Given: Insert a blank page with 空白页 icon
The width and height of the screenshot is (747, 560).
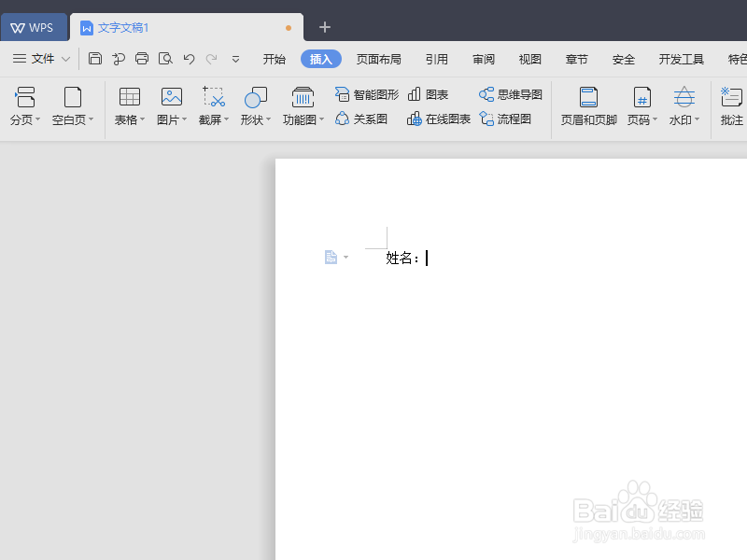Looking at the screenshot, I should (73, 97).
